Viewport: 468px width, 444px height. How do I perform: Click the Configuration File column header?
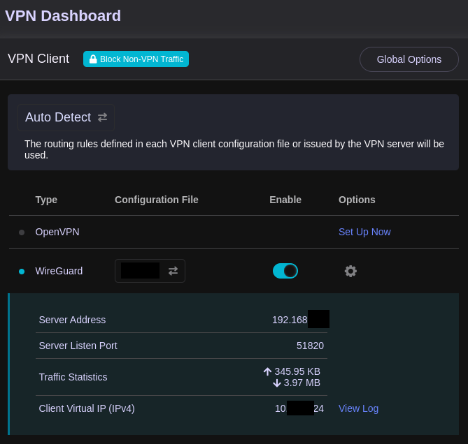click(156, 200)
